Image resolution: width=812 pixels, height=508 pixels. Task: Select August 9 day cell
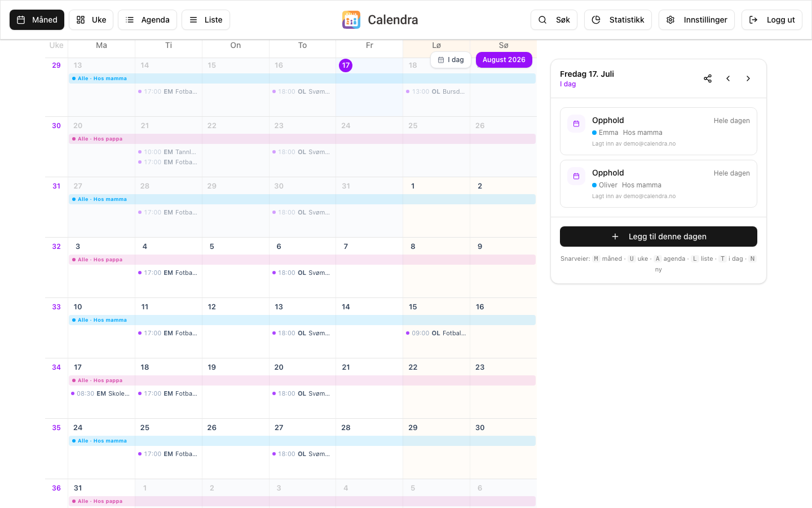point(503,268)
